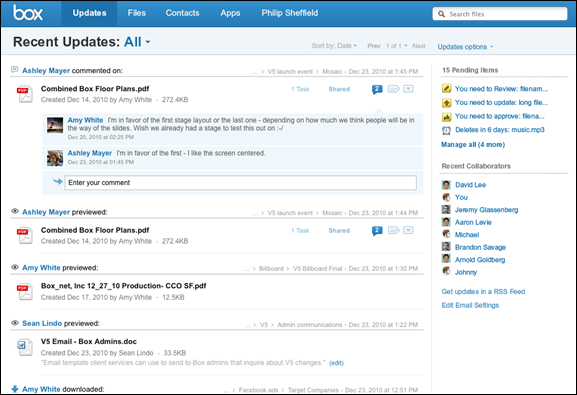Open the Updates tab

tap(89, 13)
